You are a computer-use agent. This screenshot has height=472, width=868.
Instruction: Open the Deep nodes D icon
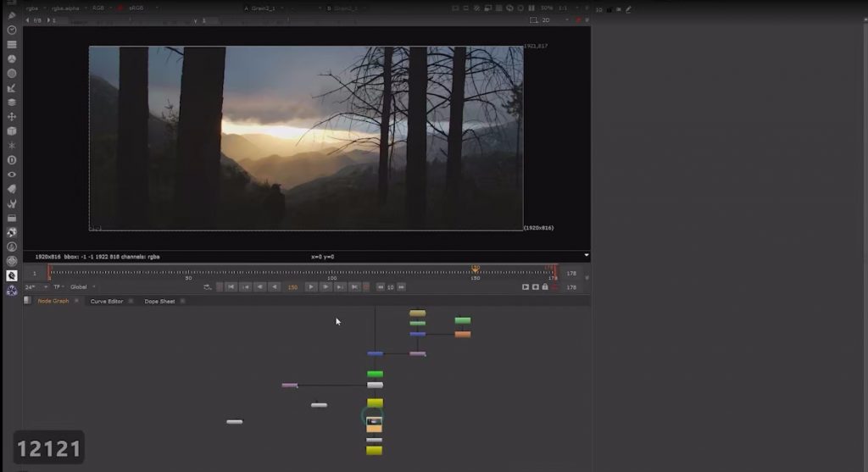12,160
